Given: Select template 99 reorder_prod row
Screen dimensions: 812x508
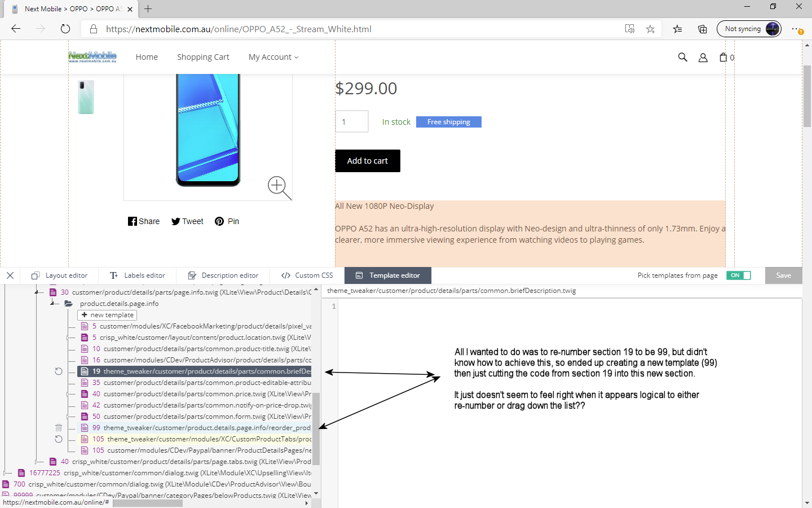Looking at the screenshot, I should [195, 428].
